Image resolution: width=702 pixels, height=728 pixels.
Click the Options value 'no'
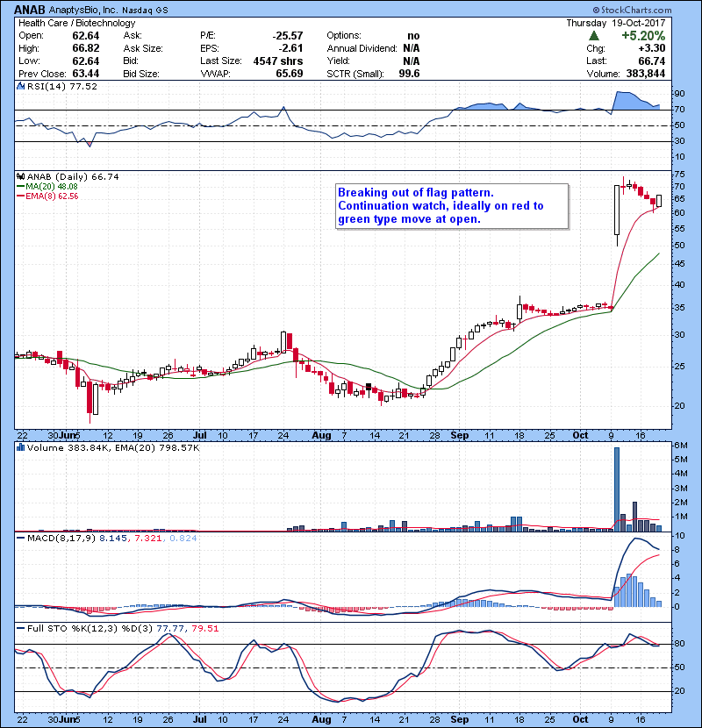click(x=413, y=36)
